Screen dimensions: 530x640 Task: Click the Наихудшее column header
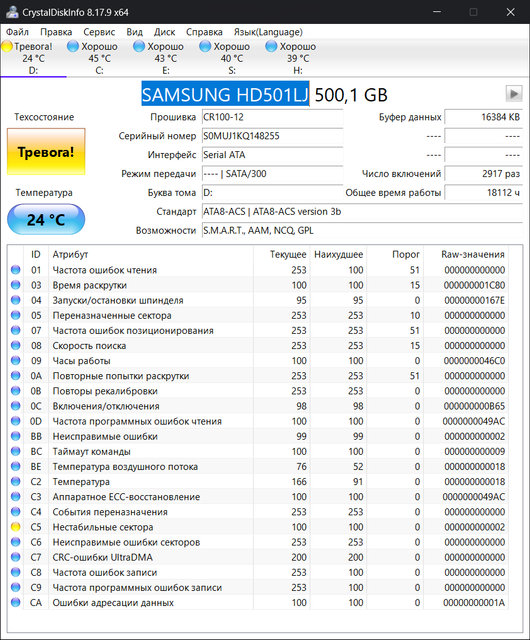point(338,254)
